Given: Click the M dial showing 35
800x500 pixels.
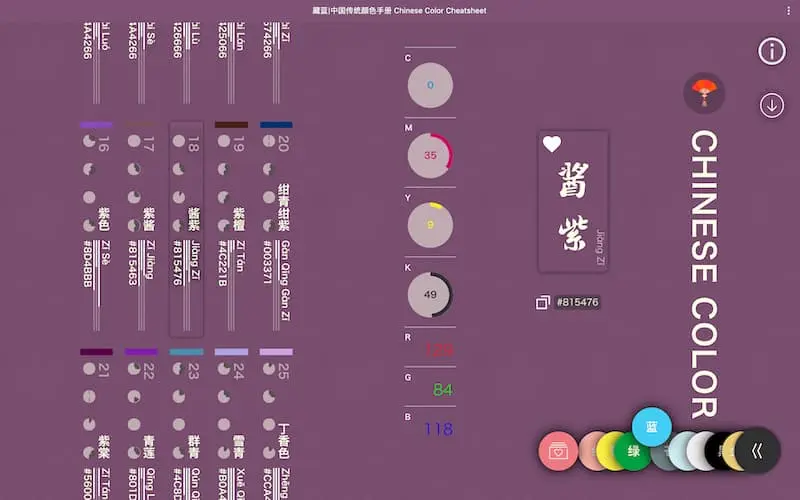Looking at the screenshot, I should [430, 156].
